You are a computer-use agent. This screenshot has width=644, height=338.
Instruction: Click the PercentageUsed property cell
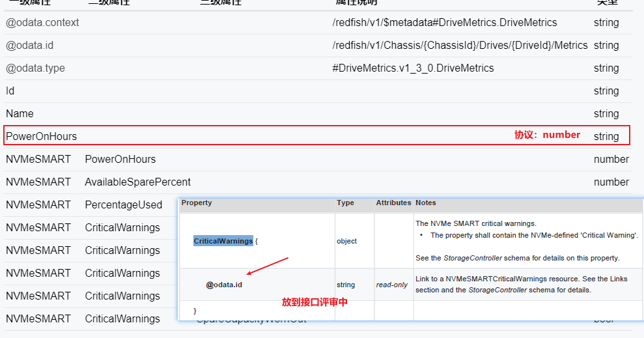123,205
